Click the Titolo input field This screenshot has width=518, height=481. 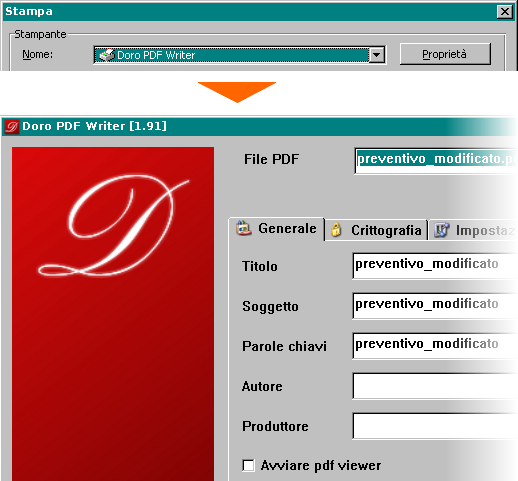click(435, 266)
